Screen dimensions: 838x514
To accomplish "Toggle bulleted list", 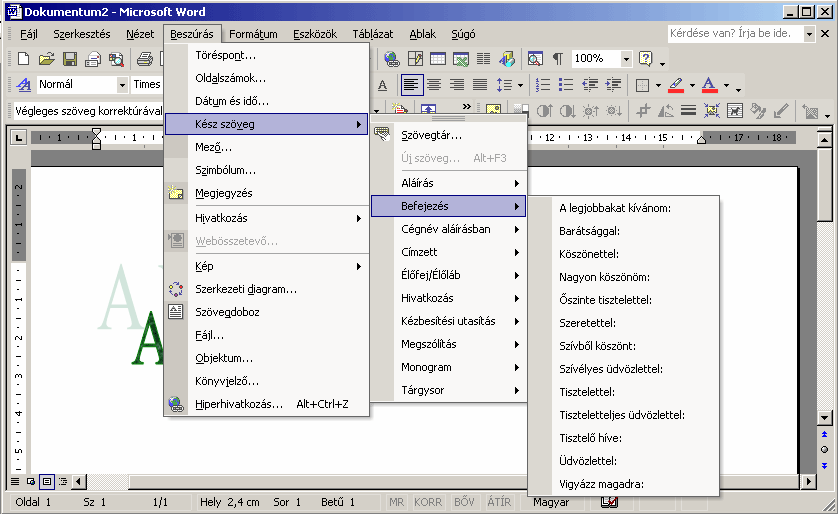I will click(566, 84).
